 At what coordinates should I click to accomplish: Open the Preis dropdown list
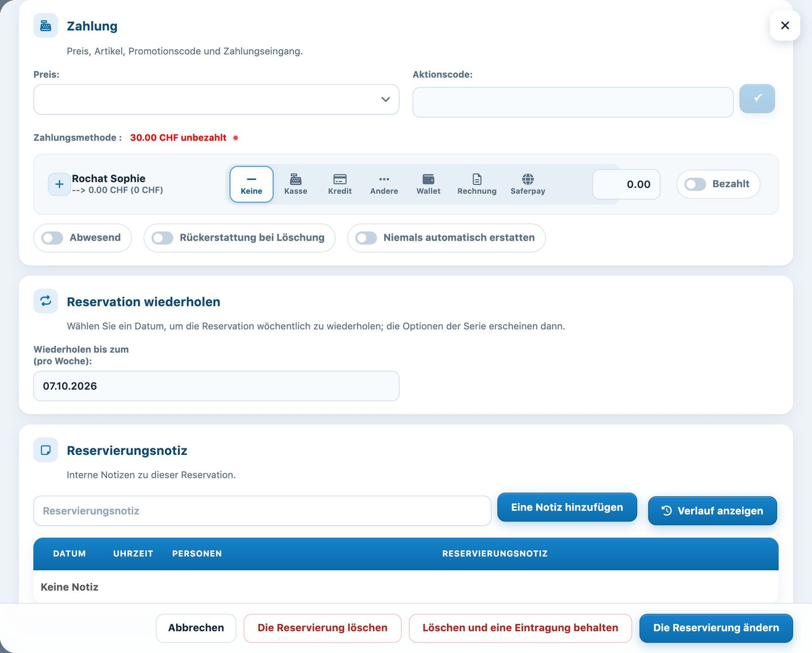[x=216, y=100]
